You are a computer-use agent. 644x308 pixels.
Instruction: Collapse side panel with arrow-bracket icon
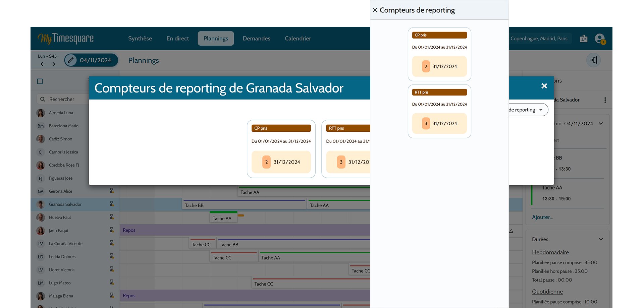click(x=593, y=60)
